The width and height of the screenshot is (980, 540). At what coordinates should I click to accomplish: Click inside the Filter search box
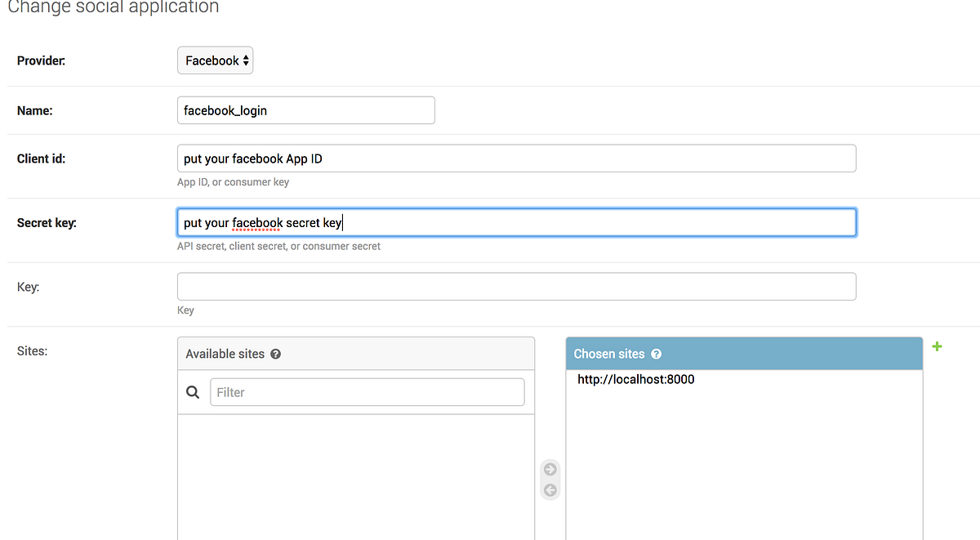(x=367, y=391)
